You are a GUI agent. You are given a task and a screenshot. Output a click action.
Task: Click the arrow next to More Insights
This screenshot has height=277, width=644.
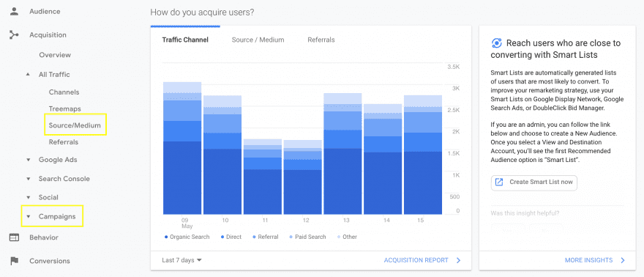(x=623, y=260)
